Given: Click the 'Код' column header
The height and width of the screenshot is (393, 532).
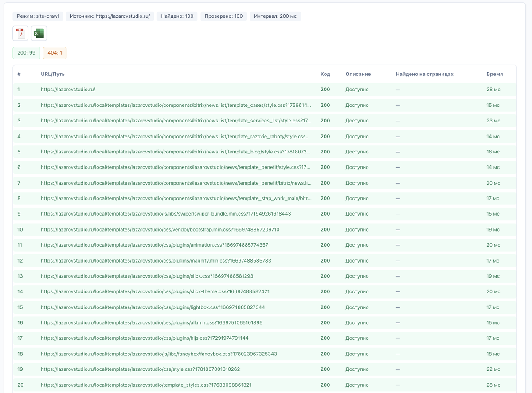Looking at the screenshot, I should click(x=325, y=74).
